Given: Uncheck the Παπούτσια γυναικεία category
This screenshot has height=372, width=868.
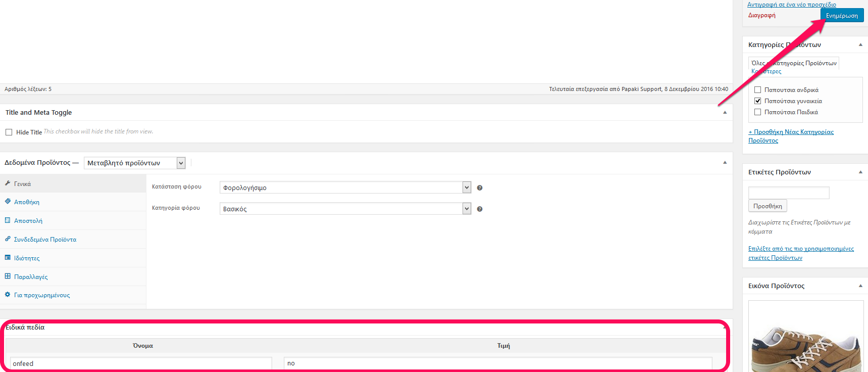Looking at the screenshot, I should (757, 101).
